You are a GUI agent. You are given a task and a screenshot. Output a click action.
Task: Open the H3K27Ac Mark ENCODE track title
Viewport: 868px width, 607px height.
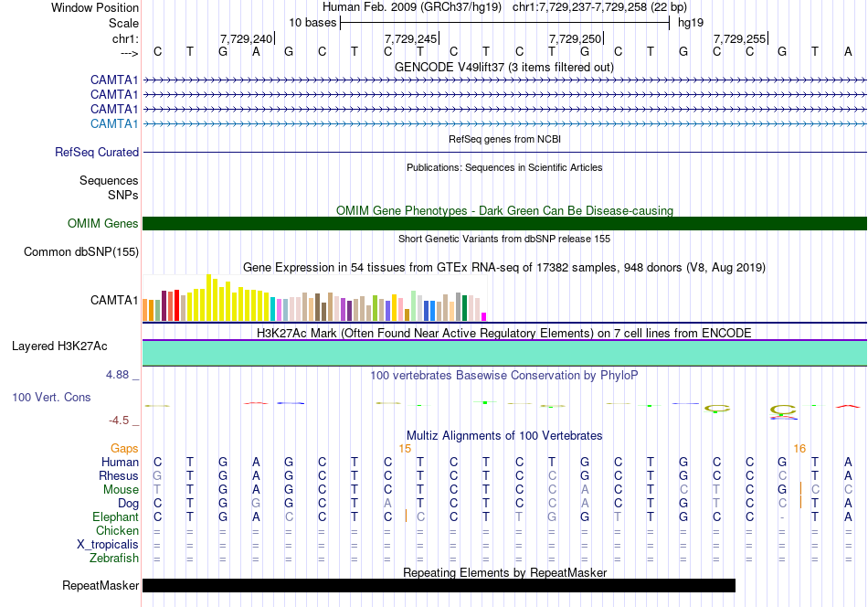coord(504,333)
